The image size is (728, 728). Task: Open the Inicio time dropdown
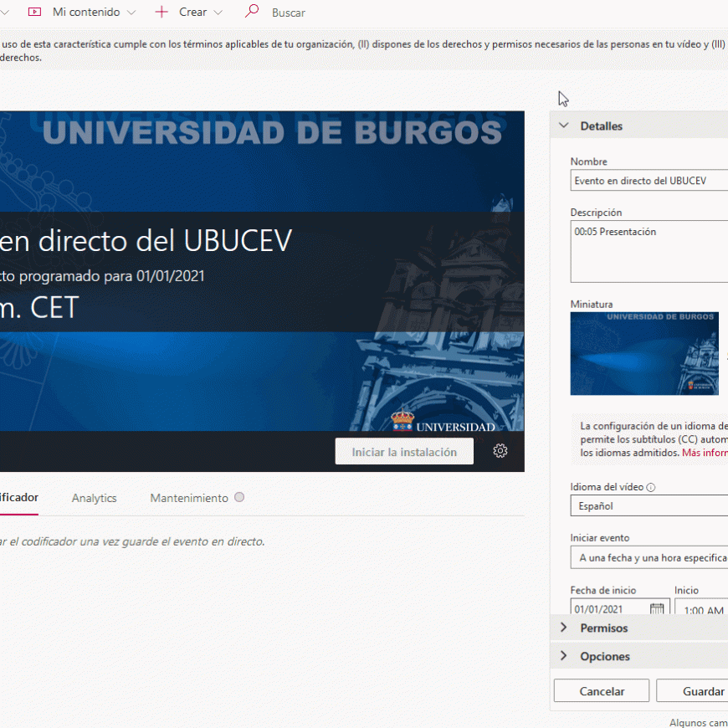click(701, 607)
